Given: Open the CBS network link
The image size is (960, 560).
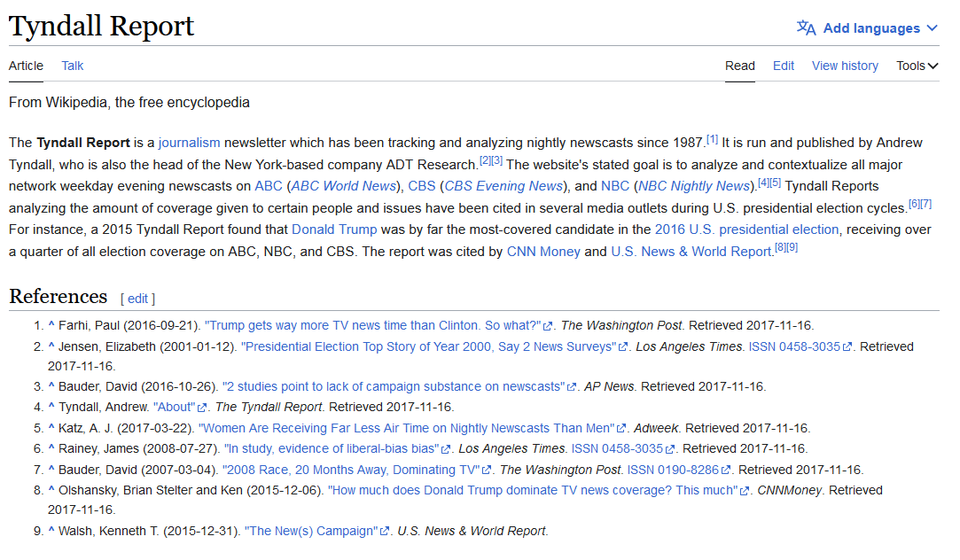Looking at the screenshot, I should pyautogui.click(x=422, y=186).
